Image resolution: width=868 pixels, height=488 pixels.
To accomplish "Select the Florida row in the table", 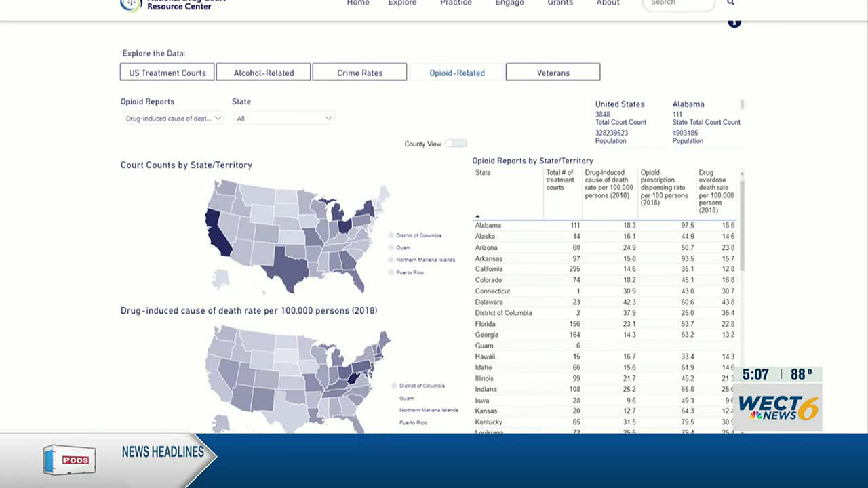I will pyautogui.click(x=604, y=324).
